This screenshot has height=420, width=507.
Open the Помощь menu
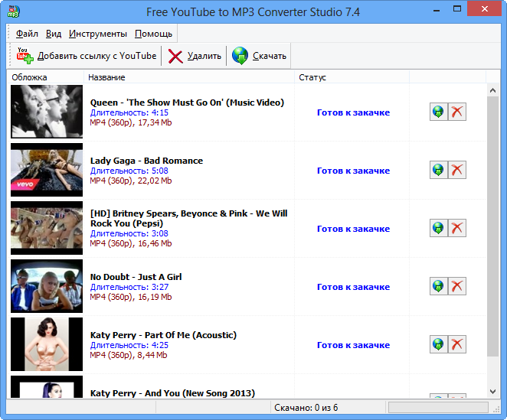tap(153, 34)
